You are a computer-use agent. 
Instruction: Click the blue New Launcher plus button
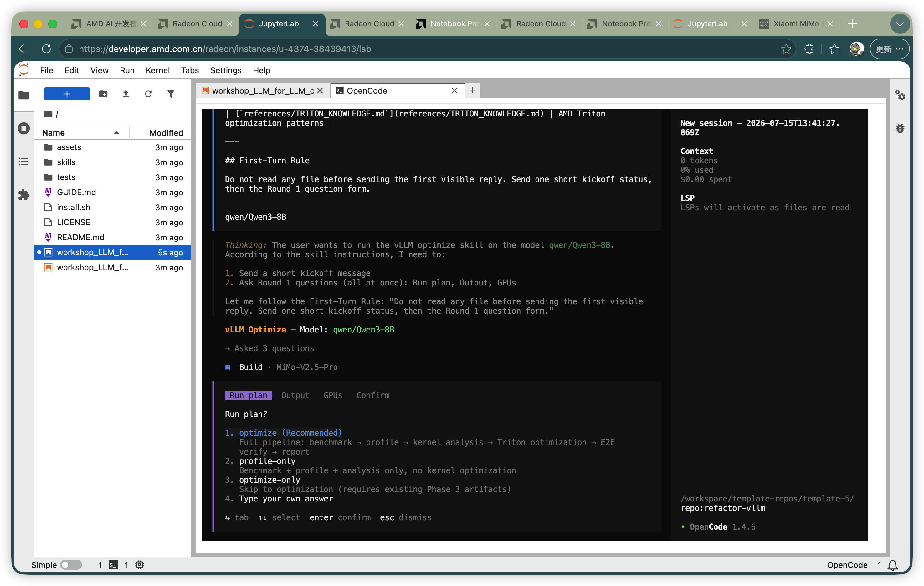click(67, 94)
